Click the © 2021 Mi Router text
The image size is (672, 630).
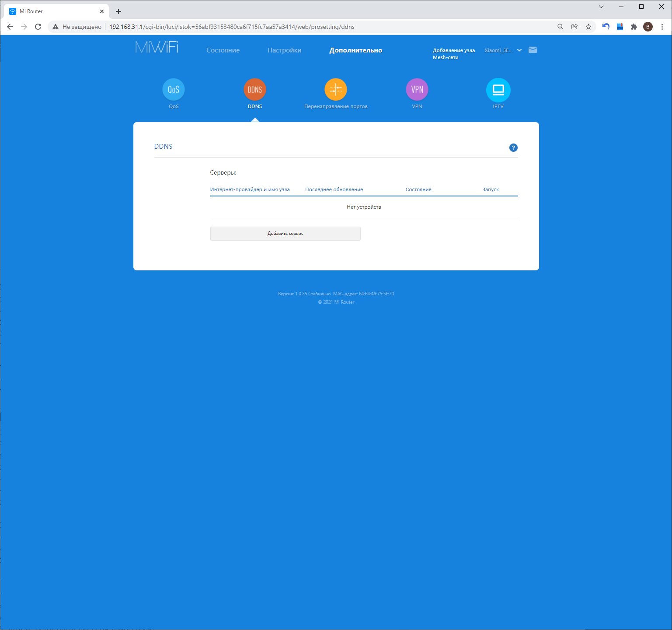click(336, 302)
